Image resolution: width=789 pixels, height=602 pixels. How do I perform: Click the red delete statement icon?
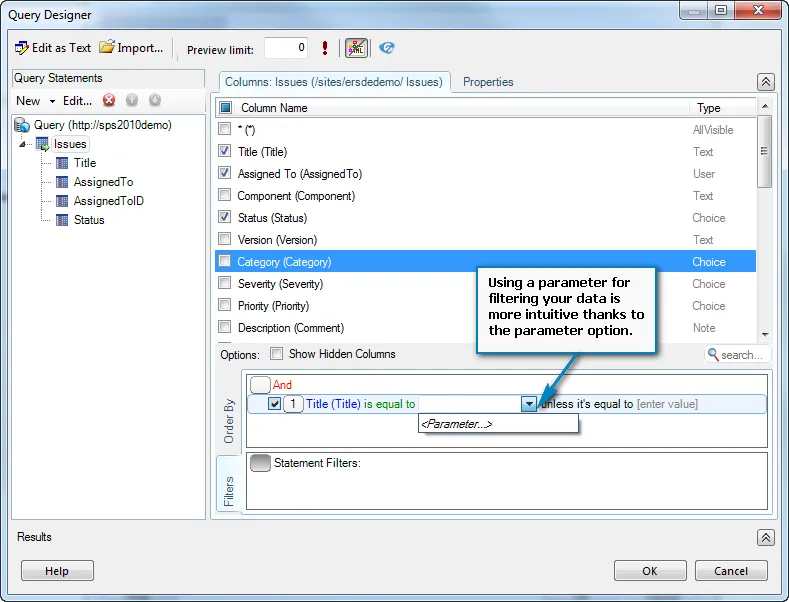coord(109,100)
